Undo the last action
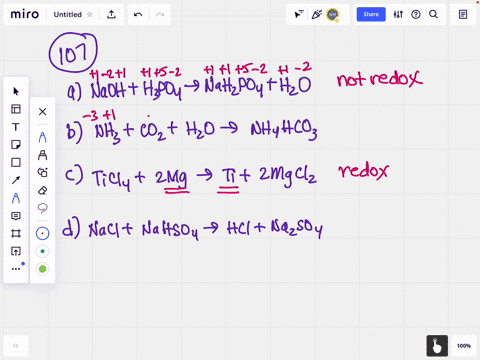480x360 pixels. 138,14
